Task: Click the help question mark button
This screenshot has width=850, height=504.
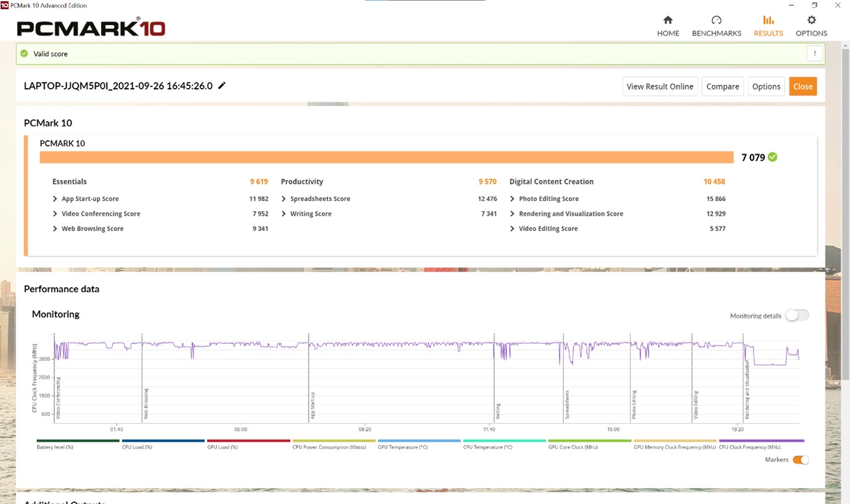Action: tap(815, 54)
